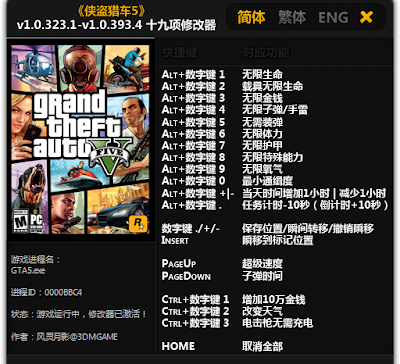Click the author 风灵月影@3DMGAME credit

pos(64,337)
